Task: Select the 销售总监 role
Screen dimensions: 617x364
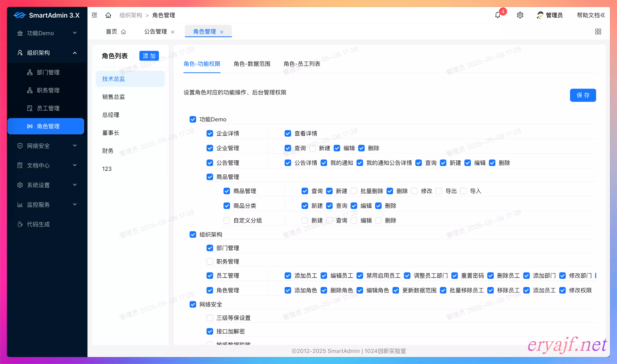Action: click(x=130, y=97)
